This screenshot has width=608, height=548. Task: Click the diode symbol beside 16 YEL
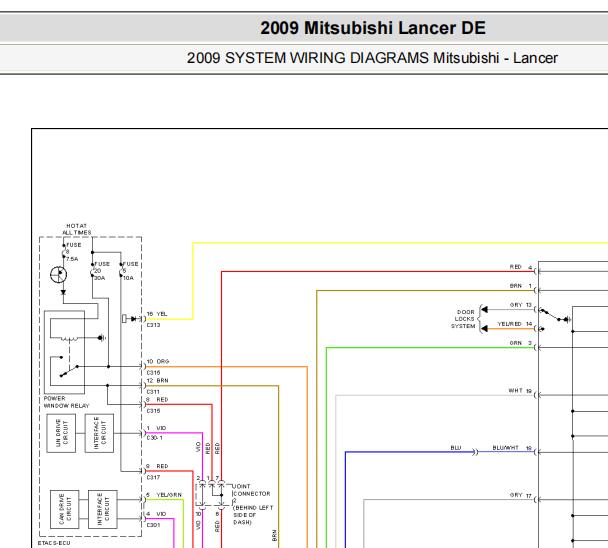coord(134,319)
